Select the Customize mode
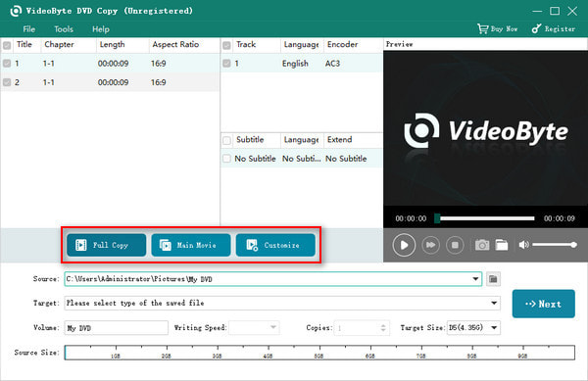 [x=275, y=245]
